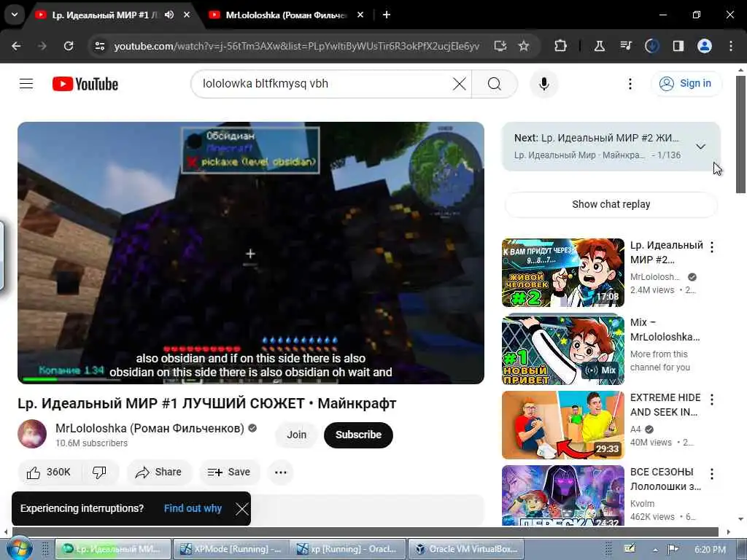The height and width of the screenshot is (560, 747).
Task: Open a new browser tab
Action: click(387, 15)
